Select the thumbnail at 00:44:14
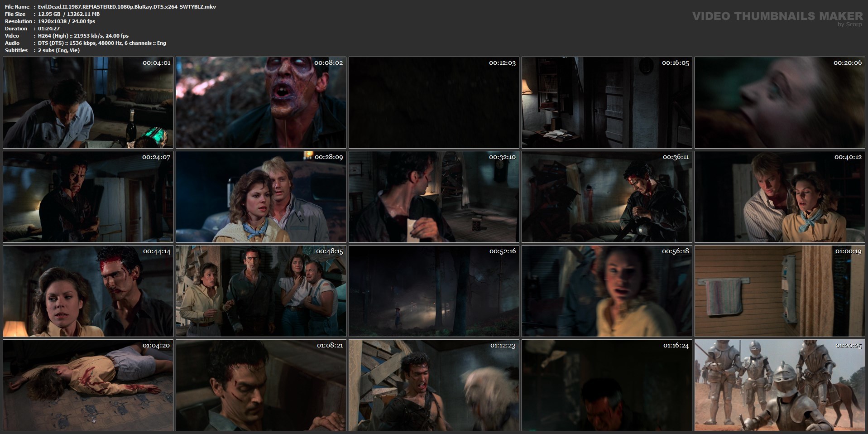The width and height of the screenshot is (868, 434). (x=88, y=291)
